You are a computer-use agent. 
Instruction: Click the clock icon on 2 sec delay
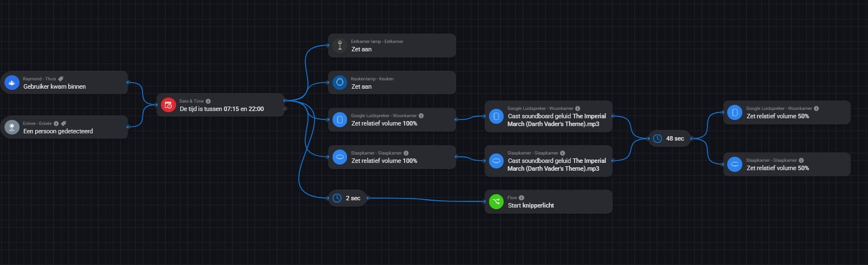[x=337, y=197]
